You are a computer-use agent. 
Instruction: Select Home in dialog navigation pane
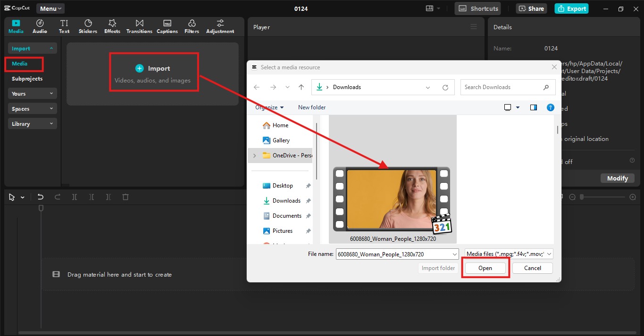[280, 125]
